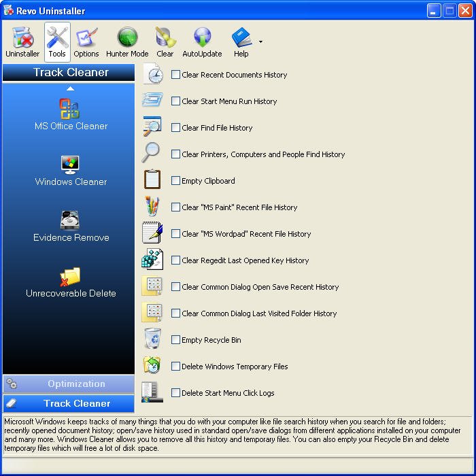The width and height of the screenshot is (476, 476).
Task: Close the Revo Uninstaller window
Action: coord(465,11)
